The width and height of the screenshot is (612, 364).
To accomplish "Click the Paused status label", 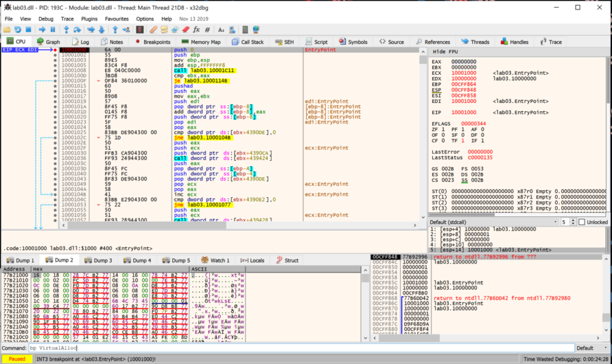I will pyautogui.click(x=17, y=359).
